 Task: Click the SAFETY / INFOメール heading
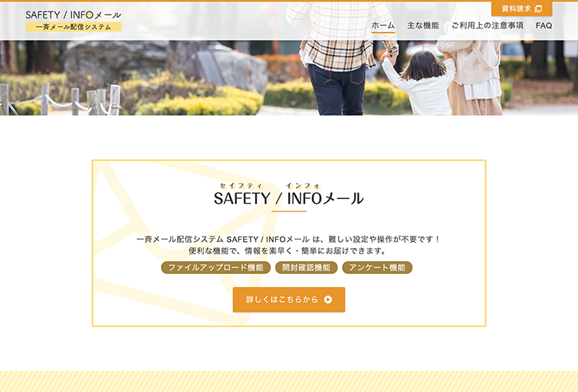289,198
